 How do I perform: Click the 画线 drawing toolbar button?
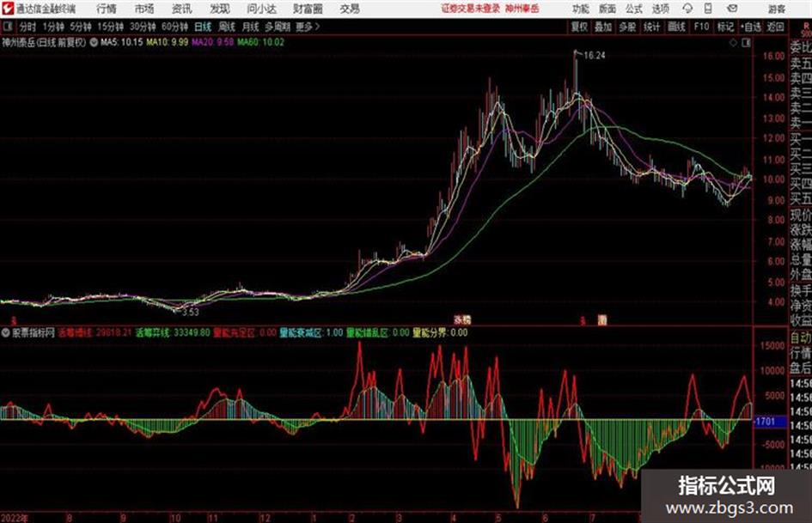point(676,27)
